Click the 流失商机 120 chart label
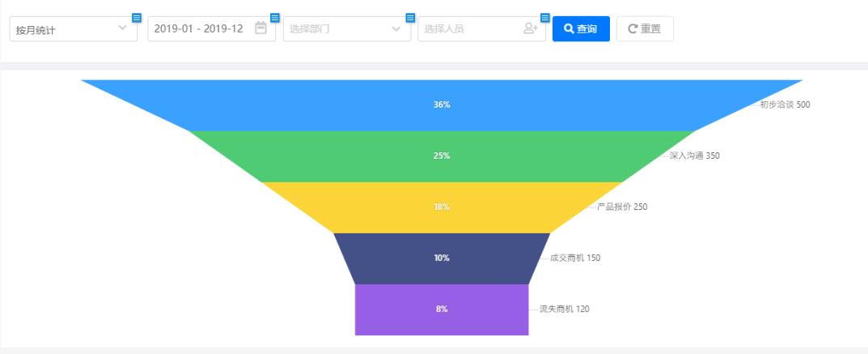Screen dimensions: 868x354 click(x=564, y=309)
